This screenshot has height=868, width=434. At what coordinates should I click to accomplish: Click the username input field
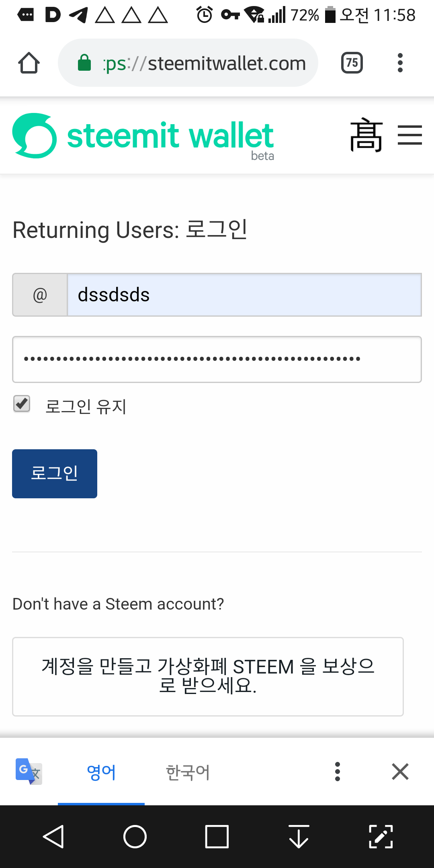(x=244, y=295)
